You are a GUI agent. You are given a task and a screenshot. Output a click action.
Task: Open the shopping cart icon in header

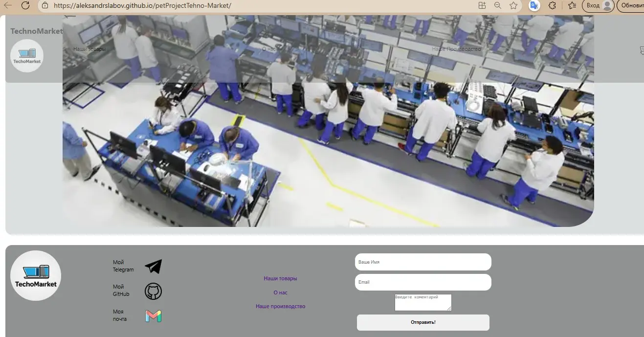point(641,50)
